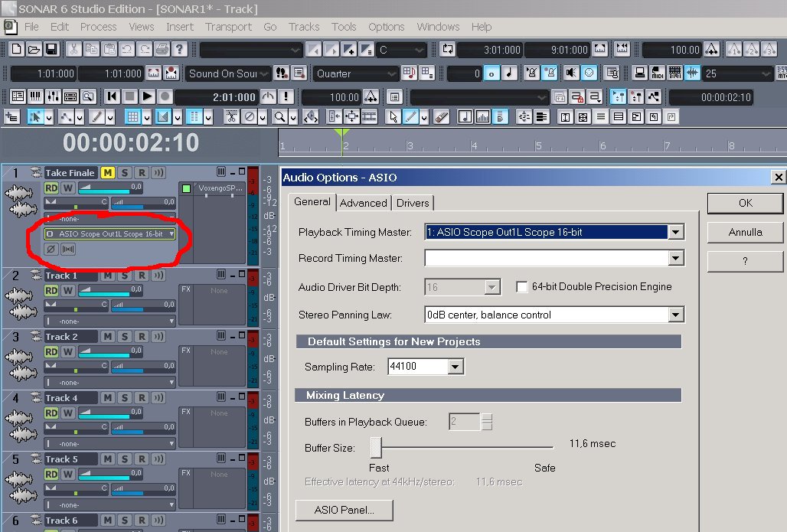Select the Erase tool
This screenshot has height=532, width=787.
click(441, 117)
